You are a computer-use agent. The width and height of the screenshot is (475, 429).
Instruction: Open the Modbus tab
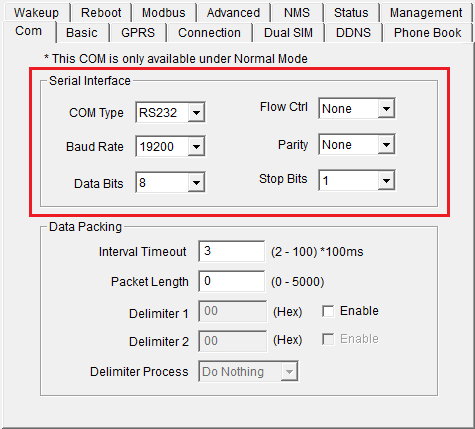[x=164, y=13]
